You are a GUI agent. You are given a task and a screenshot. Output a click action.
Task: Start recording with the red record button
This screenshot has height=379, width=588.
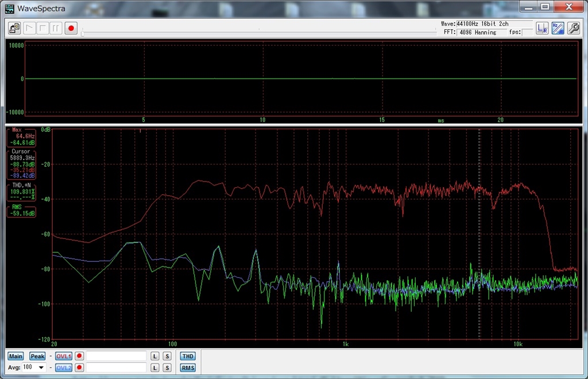71,28
